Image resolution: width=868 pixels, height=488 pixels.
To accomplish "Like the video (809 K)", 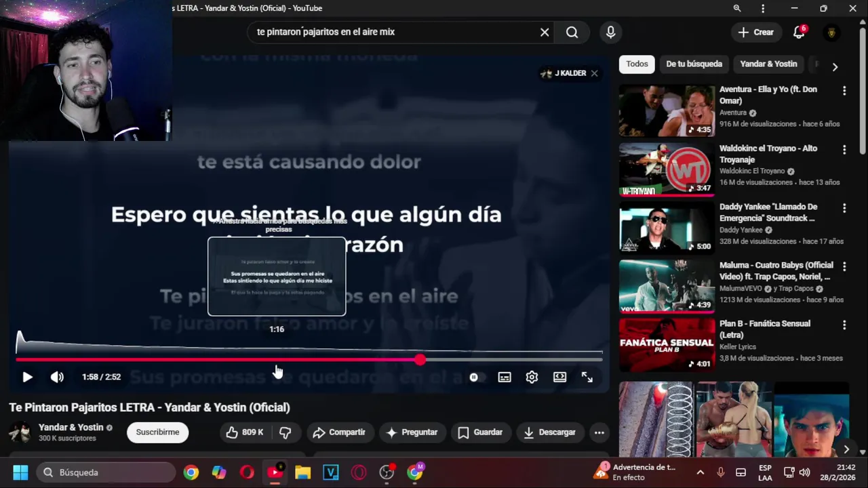I will click(x=245, y=432).
